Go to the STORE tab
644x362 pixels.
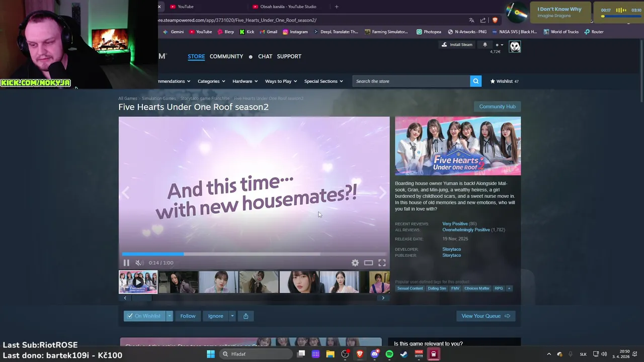click(x=196, y=56)
